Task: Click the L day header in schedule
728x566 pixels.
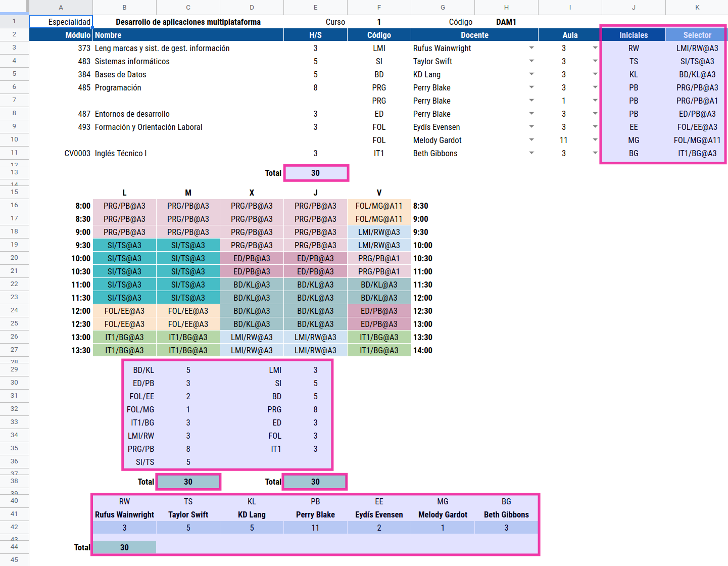Action: click(125, 193)
